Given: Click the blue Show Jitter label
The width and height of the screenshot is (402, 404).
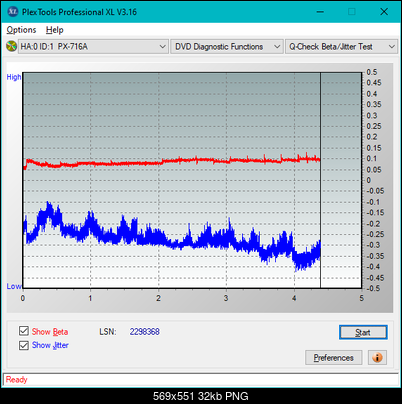Looking at the screenshot, I should (x=50, y=345).
